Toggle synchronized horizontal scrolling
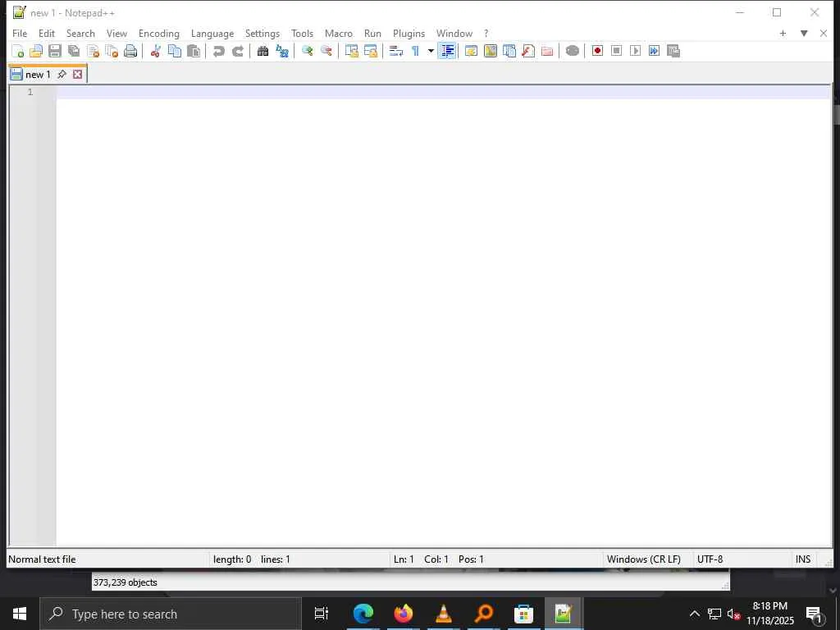This screenshot has height=630, width=840. (371, 51)
